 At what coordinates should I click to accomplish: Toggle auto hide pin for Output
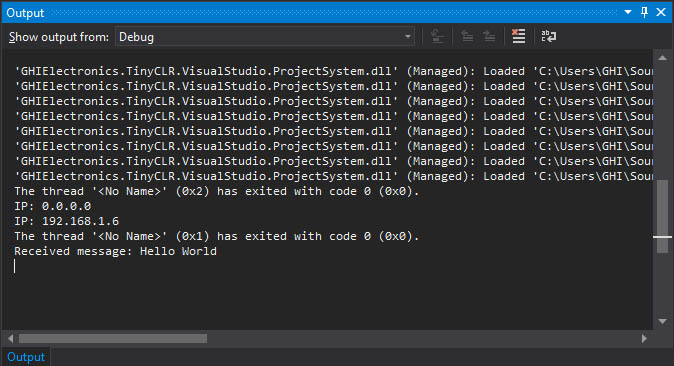(x=644, y=12)
